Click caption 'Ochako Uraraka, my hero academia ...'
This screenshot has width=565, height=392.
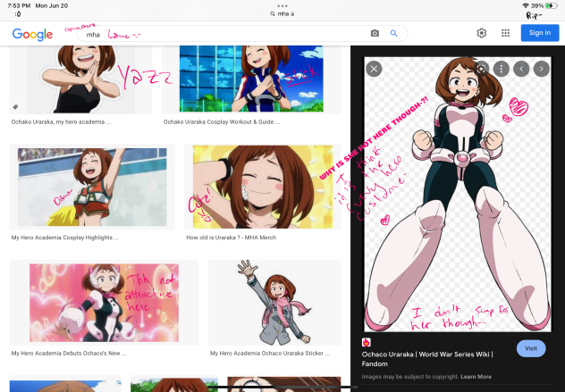(x=62, y=122)
